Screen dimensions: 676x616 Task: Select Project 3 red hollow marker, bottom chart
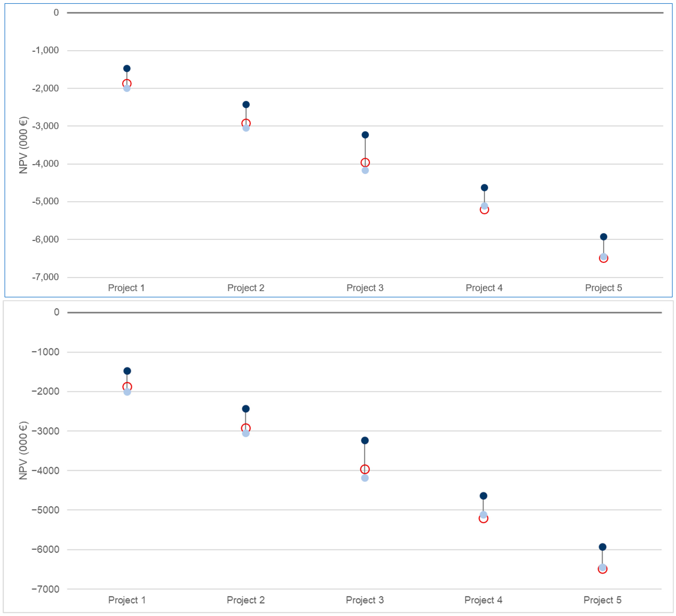coord(365,469)
